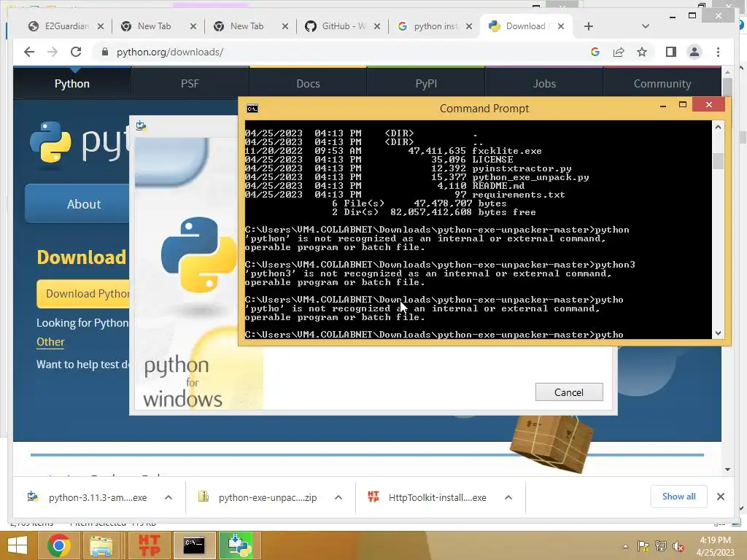Expand the tab search chevron

pos(646,26)
